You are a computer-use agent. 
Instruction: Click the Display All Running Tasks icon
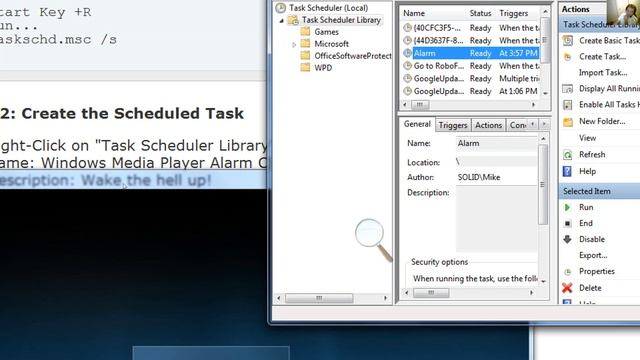567,89
